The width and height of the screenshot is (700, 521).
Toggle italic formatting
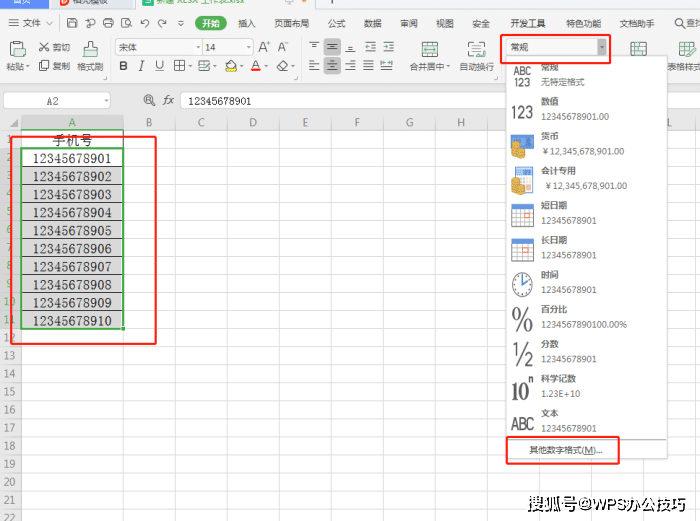click(x=141, y=66)
